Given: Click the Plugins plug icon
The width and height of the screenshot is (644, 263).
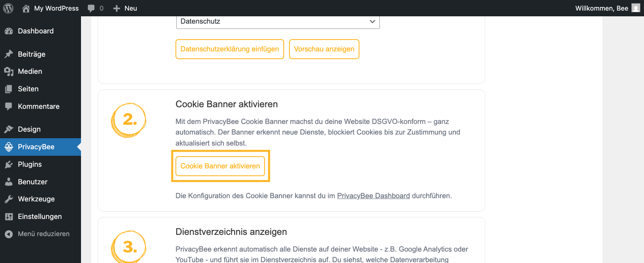Looking at the screenshot, I should click(x=9, y=164).
